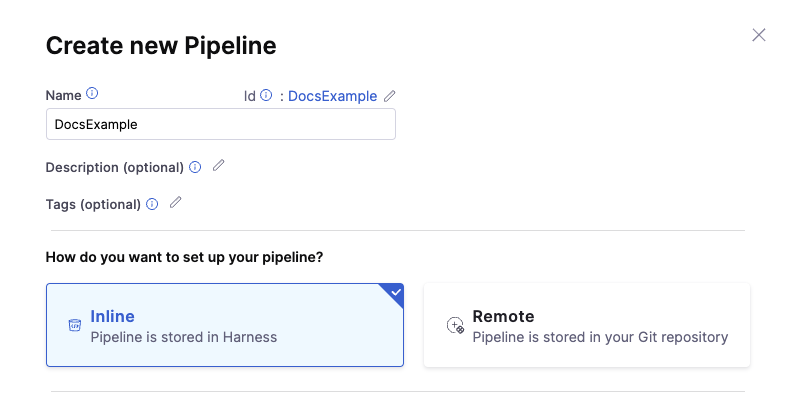Click the checkmark on the Inline card
Image resolution: width=794 pixels, height=406 pixels.
[395, 292]
